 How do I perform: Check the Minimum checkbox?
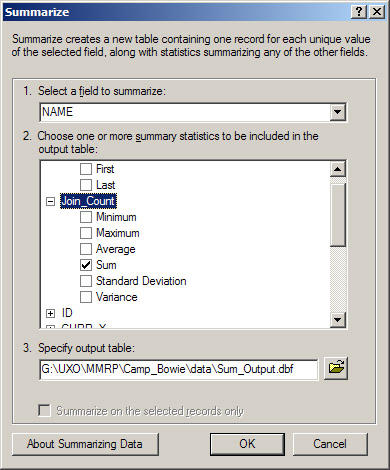coord(86,217)
